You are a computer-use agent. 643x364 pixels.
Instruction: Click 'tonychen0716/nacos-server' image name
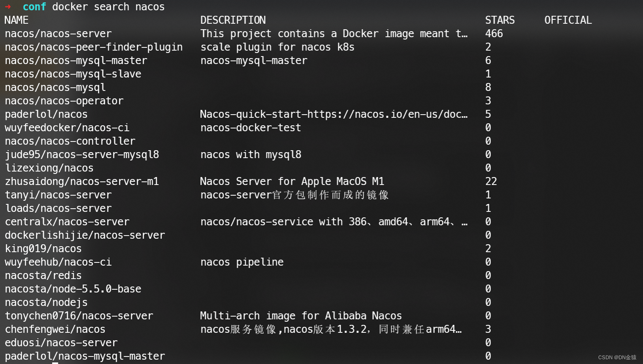(79, 316)
